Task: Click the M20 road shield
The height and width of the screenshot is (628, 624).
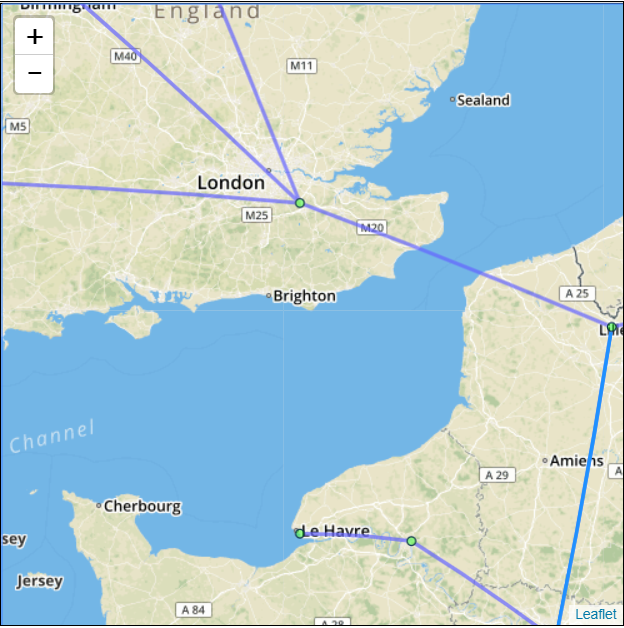Action: point(372,228)
